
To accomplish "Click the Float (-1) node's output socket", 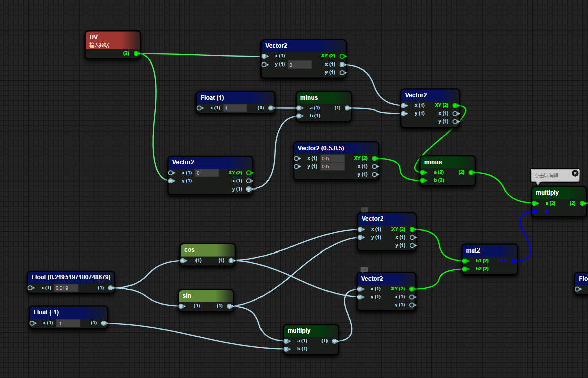I will point(104,323).
